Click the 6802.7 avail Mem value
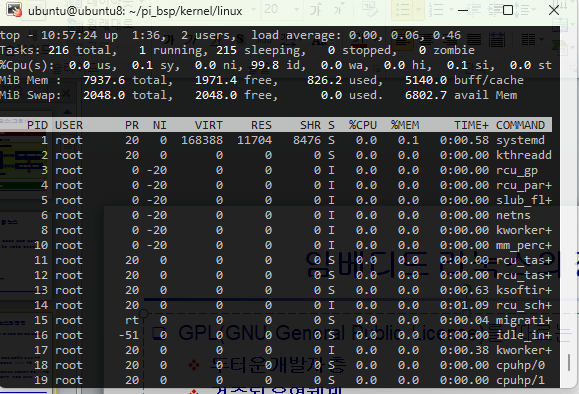 click(426, 95)
